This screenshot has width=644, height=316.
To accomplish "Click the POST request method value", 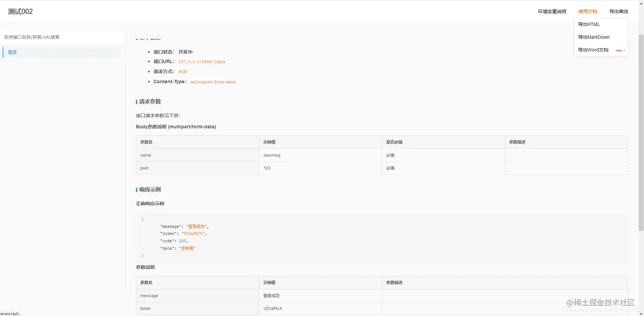I will [183, 72].
